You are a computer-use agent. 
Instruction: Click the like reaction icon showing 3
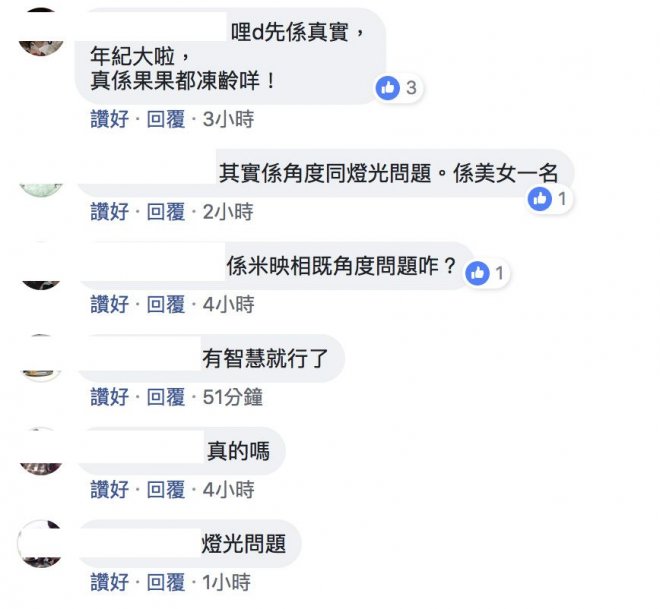[x=388, y=88]
